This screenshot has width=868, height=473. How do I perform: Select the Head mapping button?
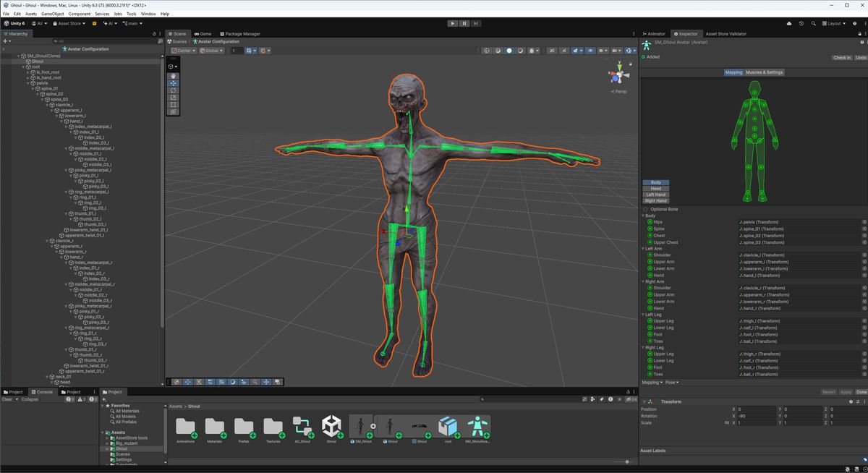click(x=656, y=189)
